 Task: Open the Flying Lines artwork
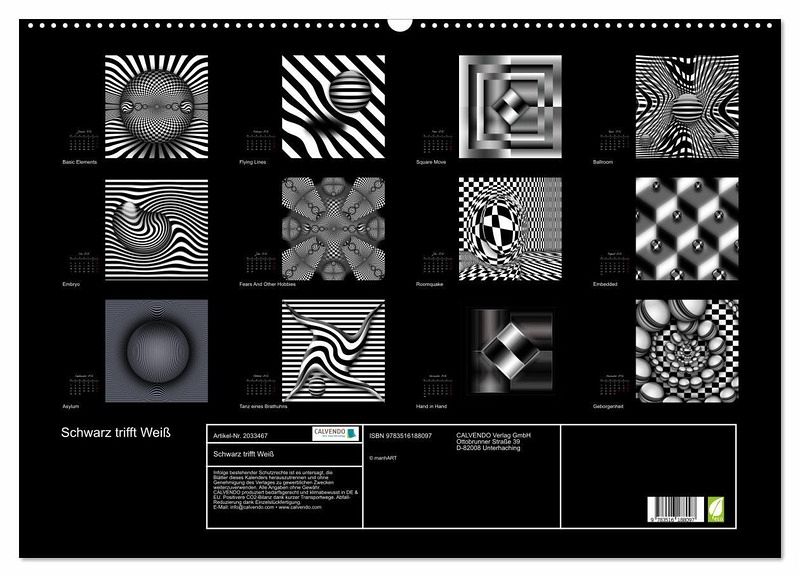coord(332,106)
